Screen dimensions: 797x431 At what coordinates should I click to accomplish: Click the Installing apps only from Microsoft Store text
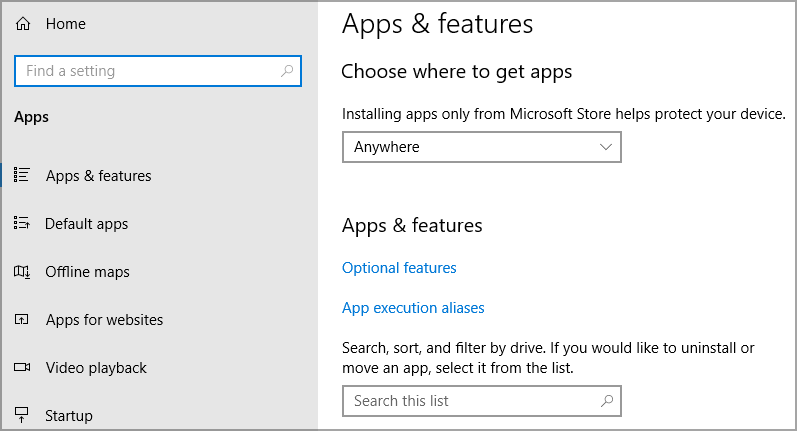pos(564,114)
